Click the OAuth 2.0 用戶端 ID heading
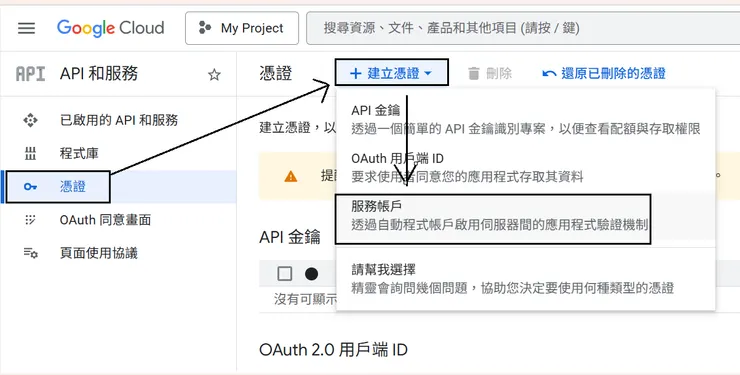 coord(333,350)
